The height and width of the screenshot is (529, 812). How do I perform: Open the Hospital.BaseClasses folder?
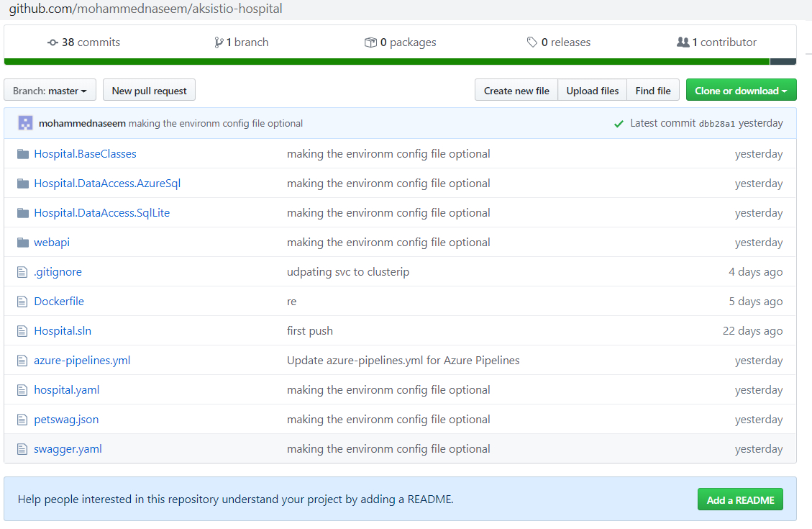[x=85, y=154]
